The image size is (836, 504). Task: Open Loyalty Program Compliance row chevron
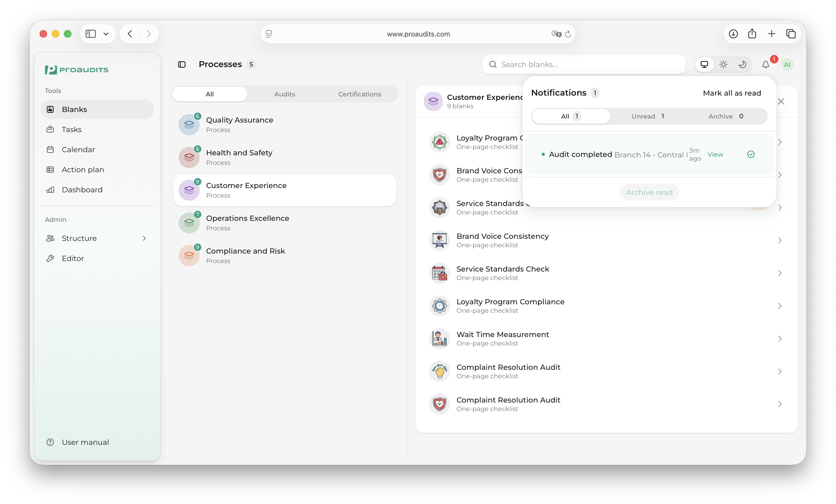coord(780,306)
